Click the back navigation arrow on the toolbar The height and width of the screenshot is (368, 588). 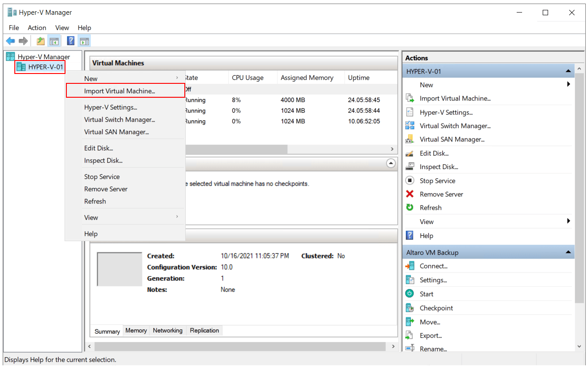[10, 41]
